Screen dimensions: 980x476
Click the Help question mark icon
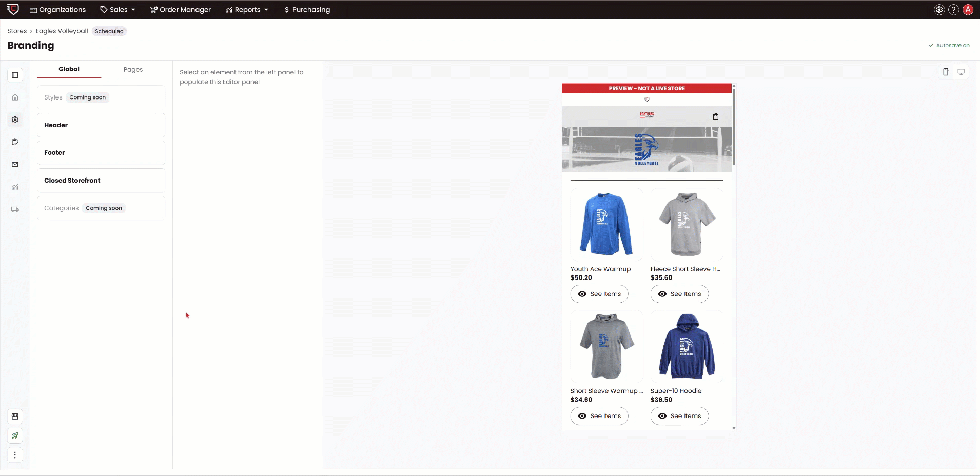tap(953, 9)
